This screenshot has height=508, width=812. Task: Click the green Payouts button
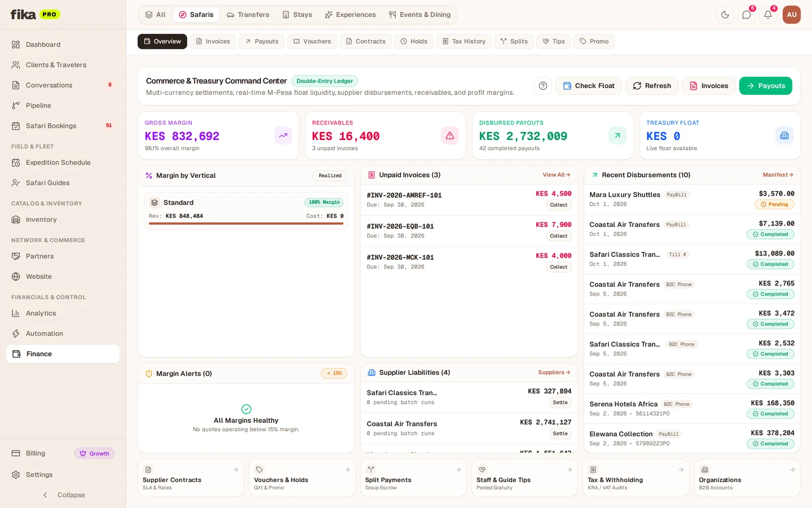click(x=766, y=86)
